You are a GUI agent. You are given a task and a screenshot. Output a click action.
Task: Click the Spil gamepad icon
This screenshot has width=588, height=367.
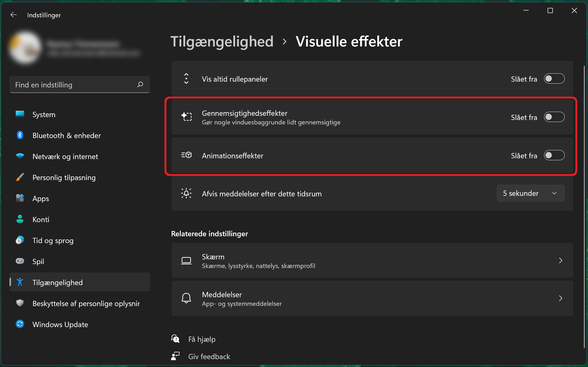click(x=20, y=261)
